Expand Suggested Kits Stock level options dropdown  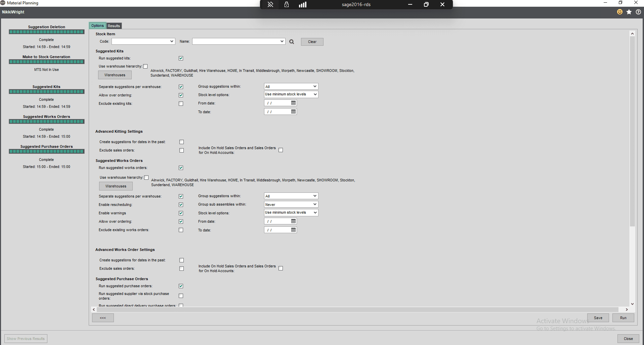[291, 94]
